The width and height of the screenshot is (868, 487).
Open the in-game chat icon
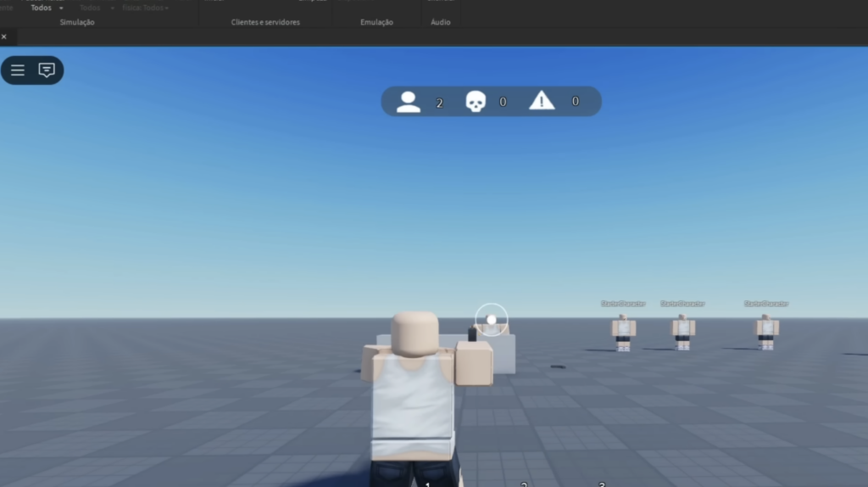click(x=47, y=70)
